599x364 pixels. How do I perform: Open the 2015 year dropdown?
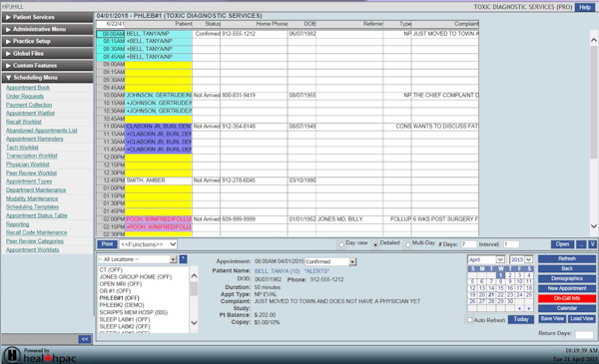point(521,259)
